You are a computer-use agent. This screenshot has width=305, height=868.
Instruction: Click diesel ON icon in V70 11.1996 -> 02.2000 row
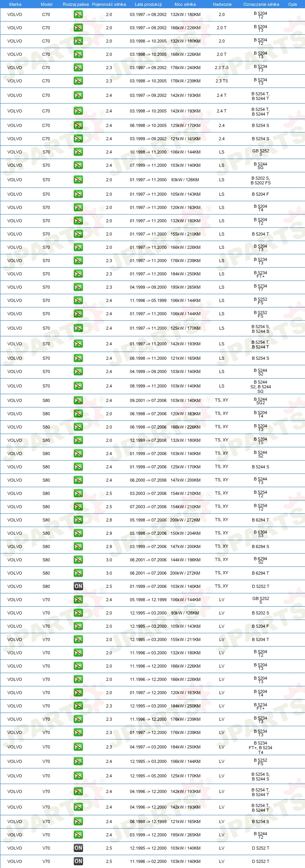(x=78, y=861)
